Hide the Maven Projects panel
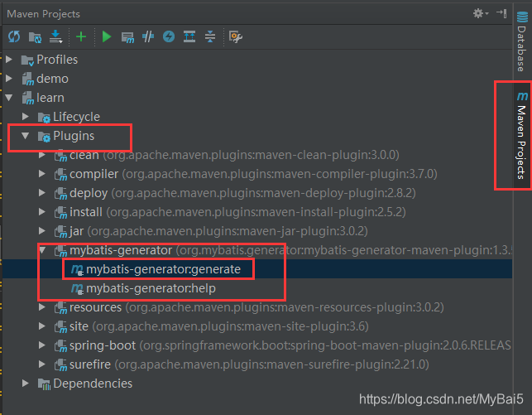The image size is (532, 415). tap(501, 13)
